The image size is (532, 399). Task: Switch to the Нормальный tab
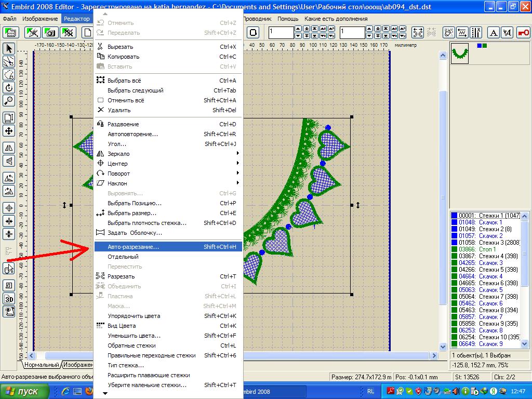pyautogui.click(x=42, y=365)
